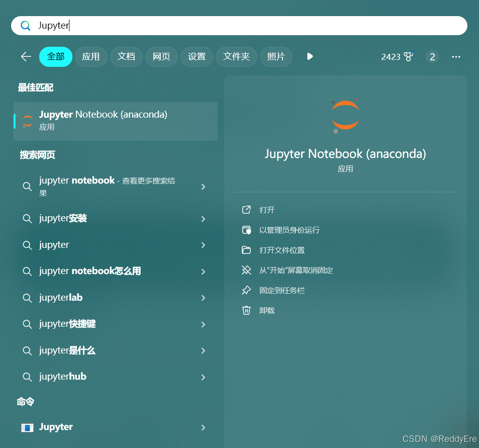The height and width of the screenshot is (448, 479).
Task: Expand the 'jupyter notebook' web result chevron
Action: [x=203, y=187]
